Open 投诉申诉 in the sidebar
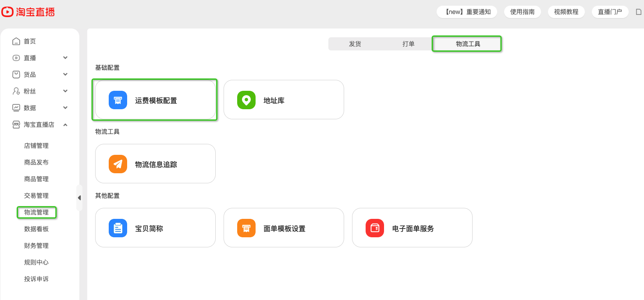Screen dimensions: 644x300 pyautogui.click(x=36, y=279)
